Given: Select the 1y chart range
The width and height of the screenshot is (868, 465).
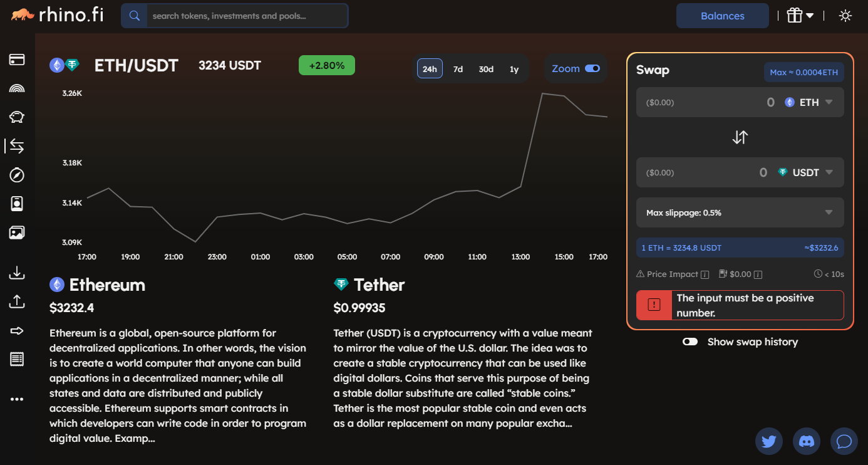Looking at the screenshot, I should click(x=514, y=69).
